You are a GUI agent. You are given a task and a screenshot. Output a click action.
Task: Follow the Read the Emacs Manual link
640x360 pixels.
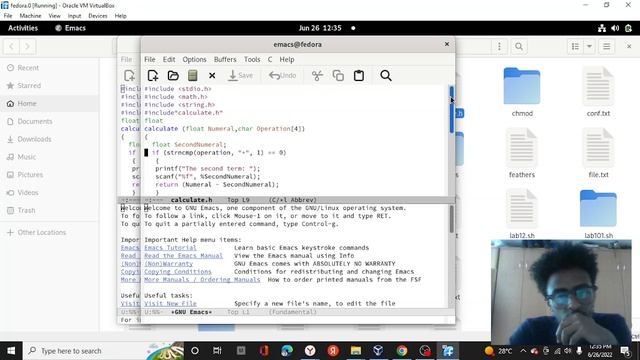click(x=183, y=256)
